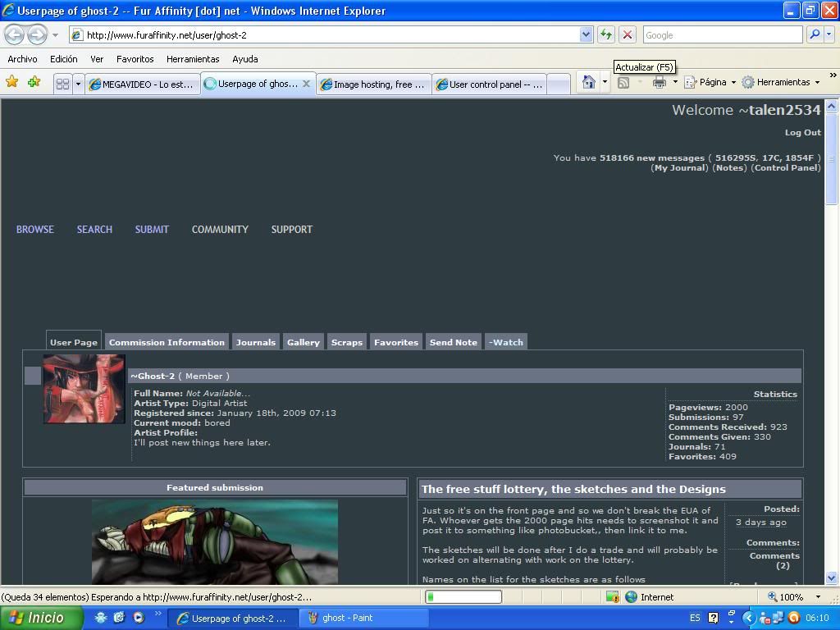
Task: Click the Send Note button
Action: pos(453,342)
